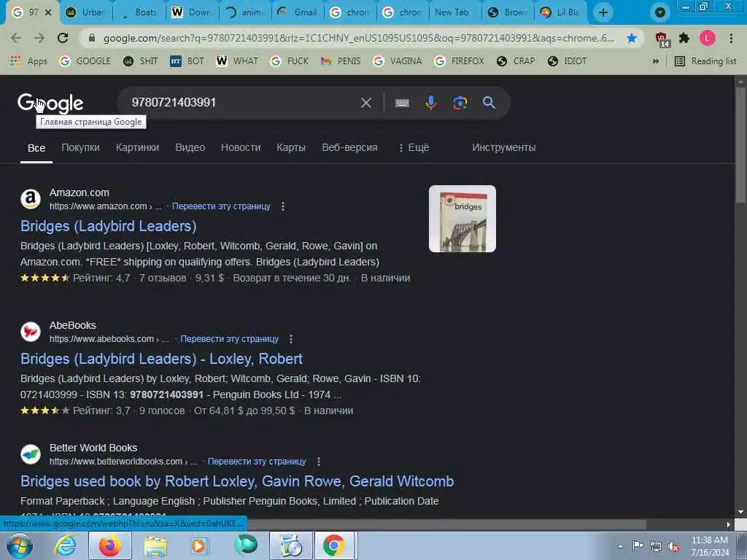Screen dimensions: 747x560
Task: Select the Все tab
Action: [36, 148]
